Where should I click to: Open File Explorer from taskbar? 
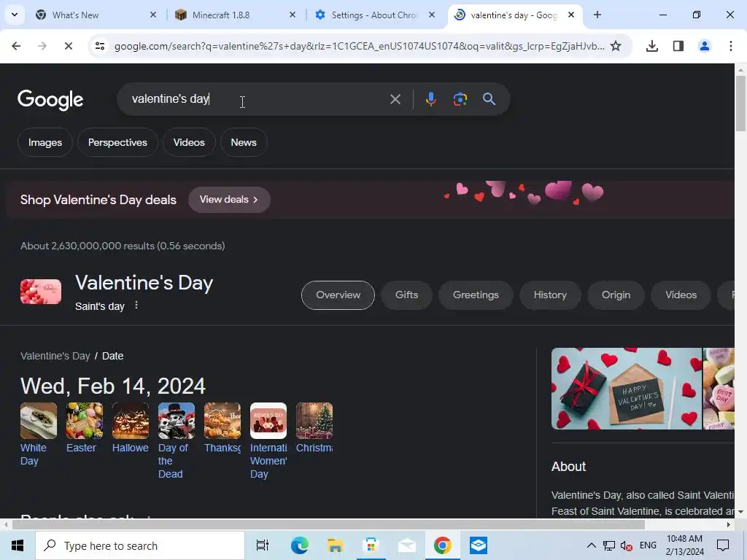(x=335, y=545)
